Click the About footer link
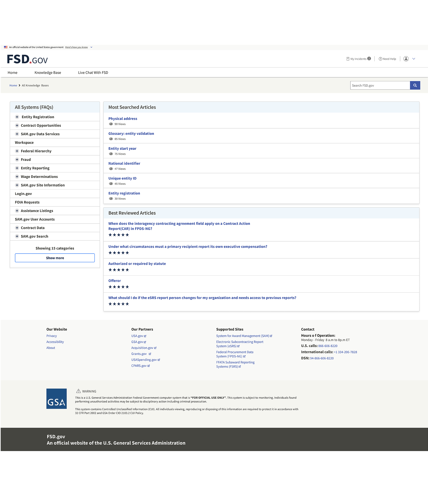Image resolution: width=428 pixels, height=504 pixels. 51,348
